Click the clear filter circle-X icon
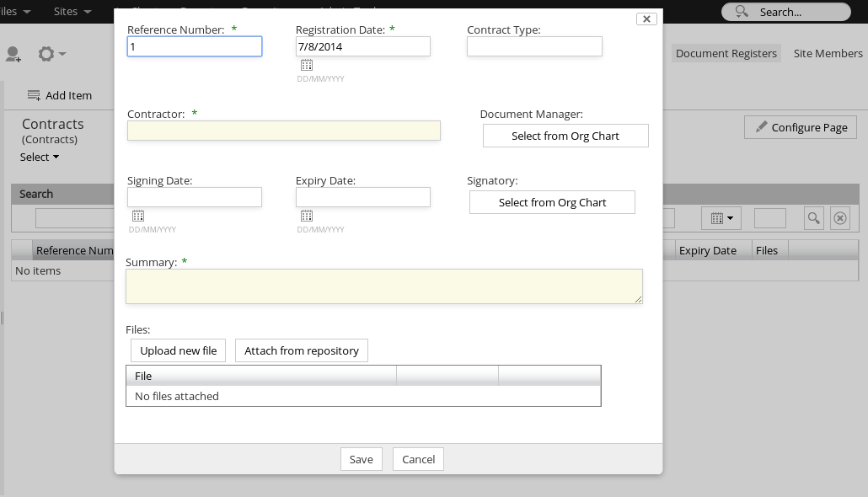This screenshot has width=868, height=497. pyautogui.click(x=840, y=218)
